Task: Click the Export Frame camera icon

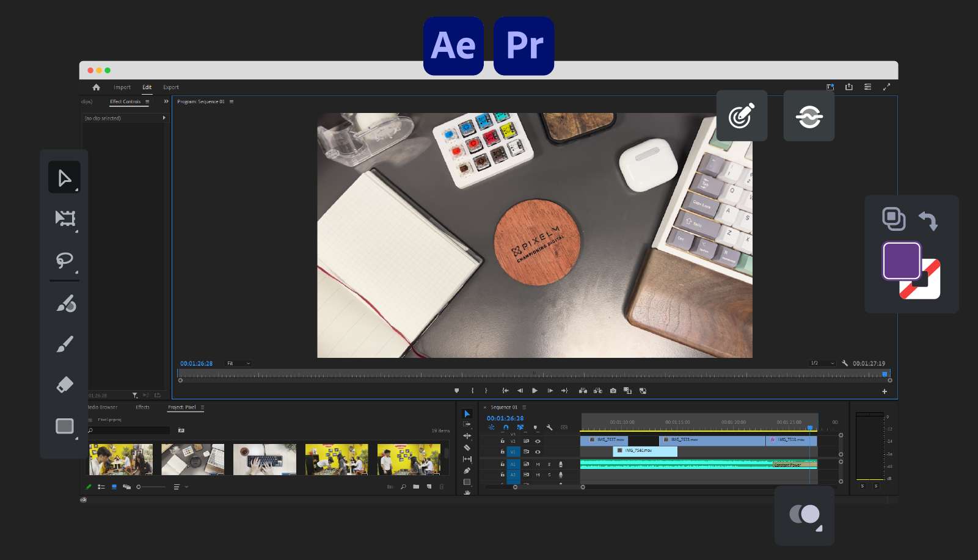Action: pyautogui.click(x=613, y=391)
